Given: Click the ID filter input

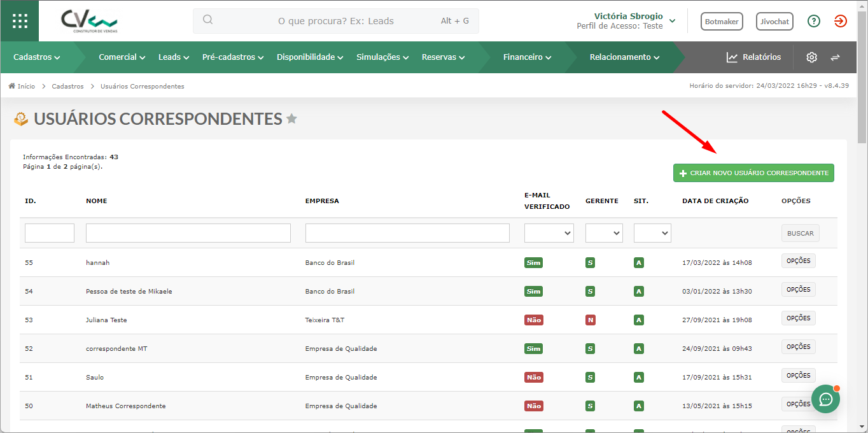Looking at the screenshot, I should (50, 233).
